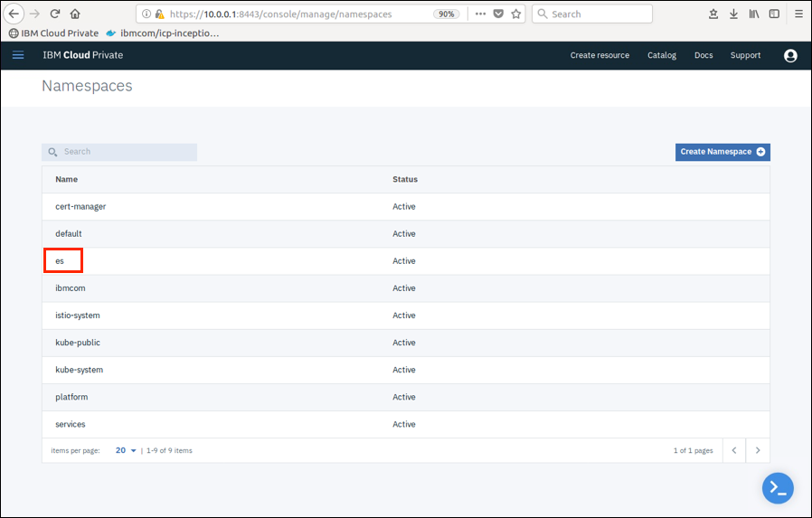The width and height of the screenshot is (812, 518).
Task: Click the Create Namespace button
Action: (x=722, y=152)
